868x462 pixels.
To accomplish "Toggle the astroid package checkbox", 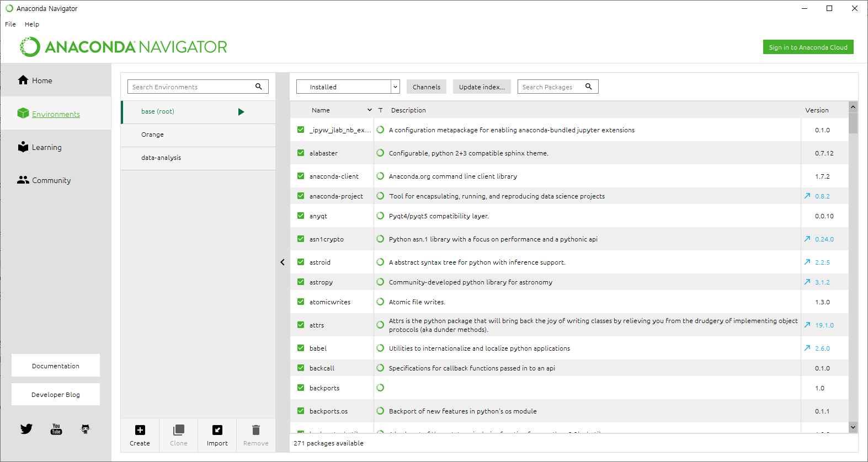I will coord(301,262).
